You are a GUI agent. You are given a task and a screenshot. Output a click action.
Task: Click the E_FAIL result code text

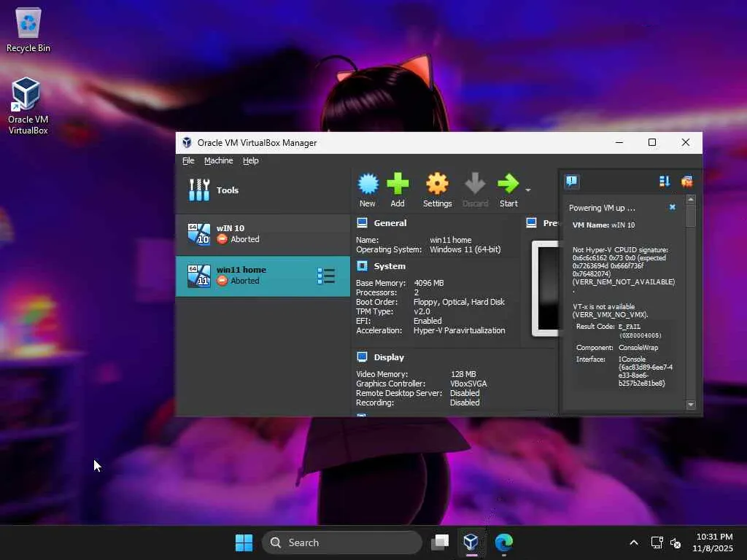[630, 327]
